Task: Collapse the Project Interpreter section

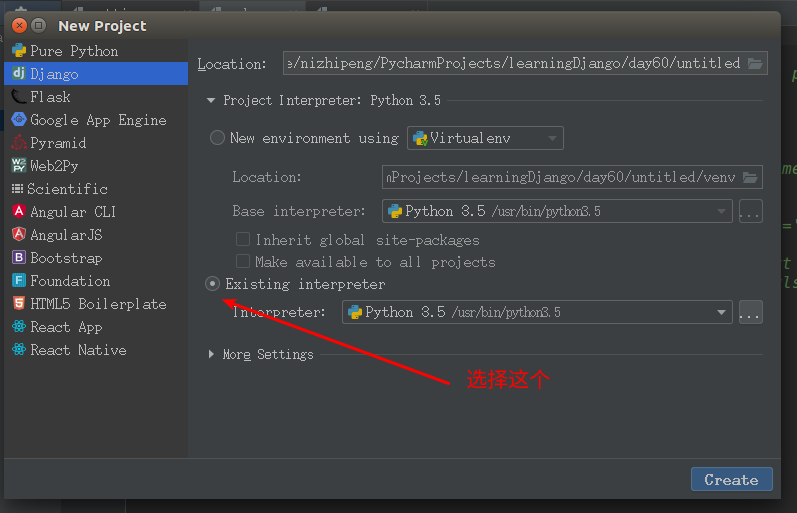Action: (x=211, y=101)
